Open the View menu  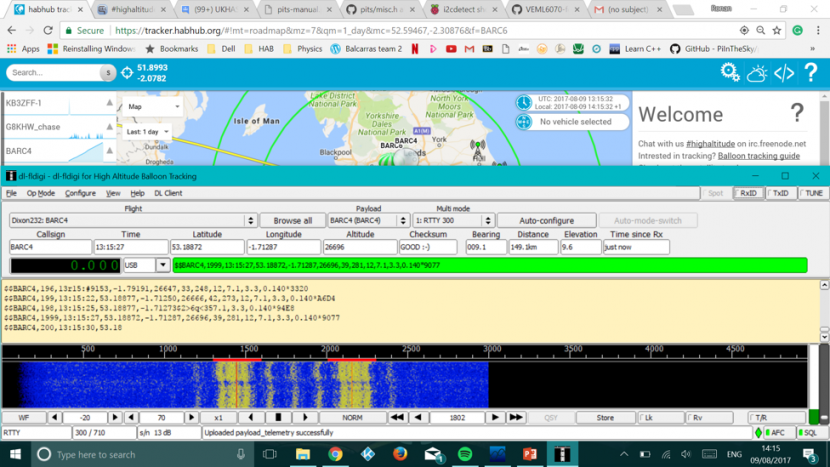coord(113,193)
